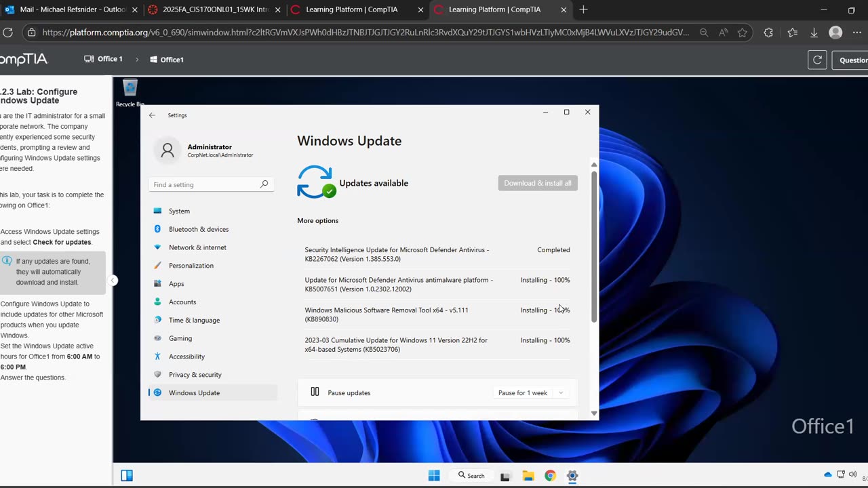Open the Questions button

[x=852, y=60]
